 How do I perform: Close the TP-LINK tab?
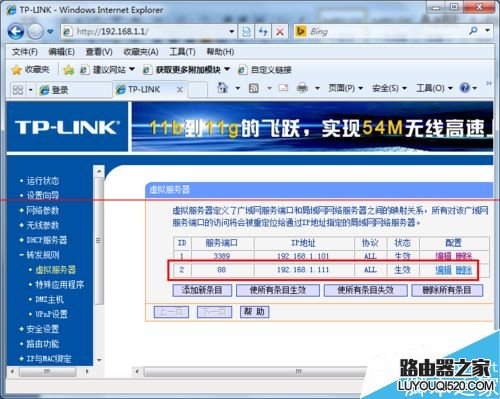180,89
